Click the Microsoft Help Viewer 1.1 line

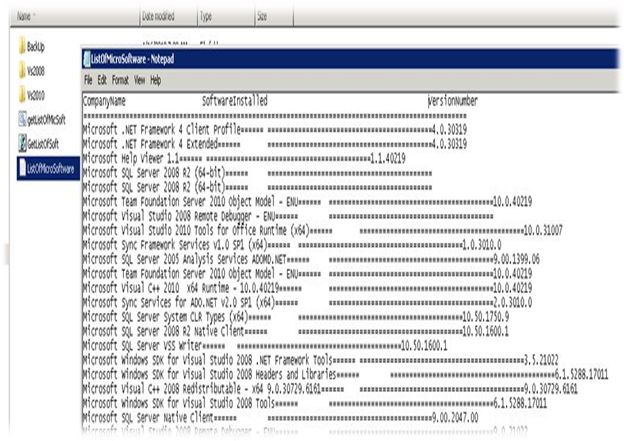tap(244, 158)
